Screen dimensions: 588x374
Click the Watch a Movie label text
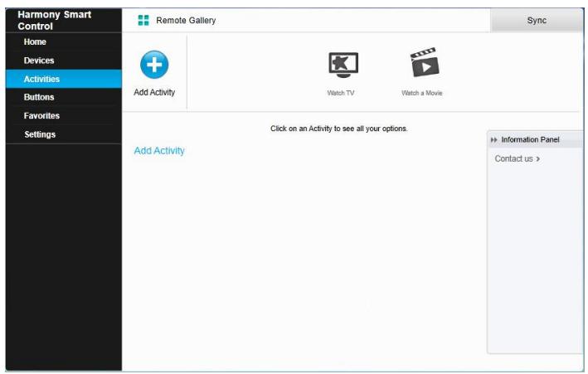click(422, 93)
